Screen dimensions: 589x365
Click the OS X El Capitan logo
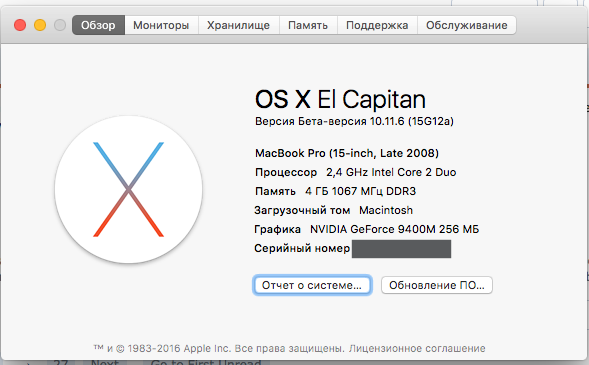click(x=128, y=190)
